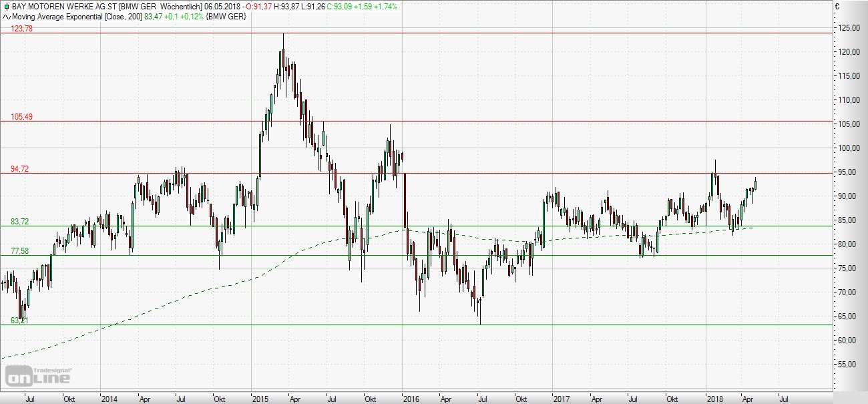
Task: Click the 2018 year marker on time axis
Action: 714,399
